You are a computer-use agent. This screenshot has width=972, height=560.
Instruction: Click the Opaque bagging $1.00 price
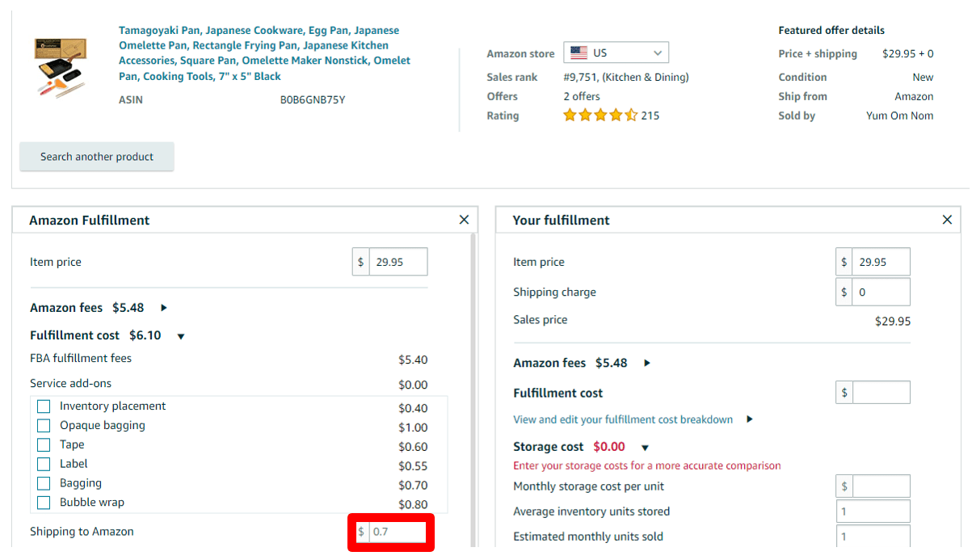point(413,427)
